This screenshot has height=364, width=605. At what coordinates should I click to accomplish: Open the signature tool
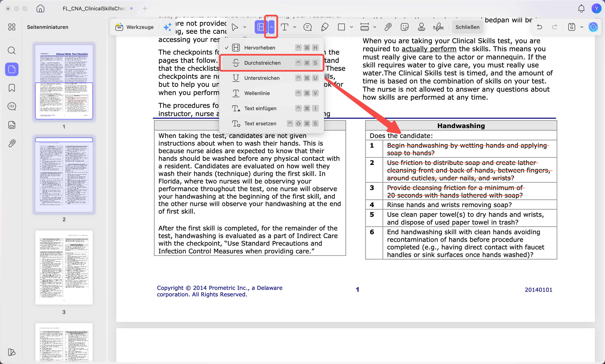(439, 27)
